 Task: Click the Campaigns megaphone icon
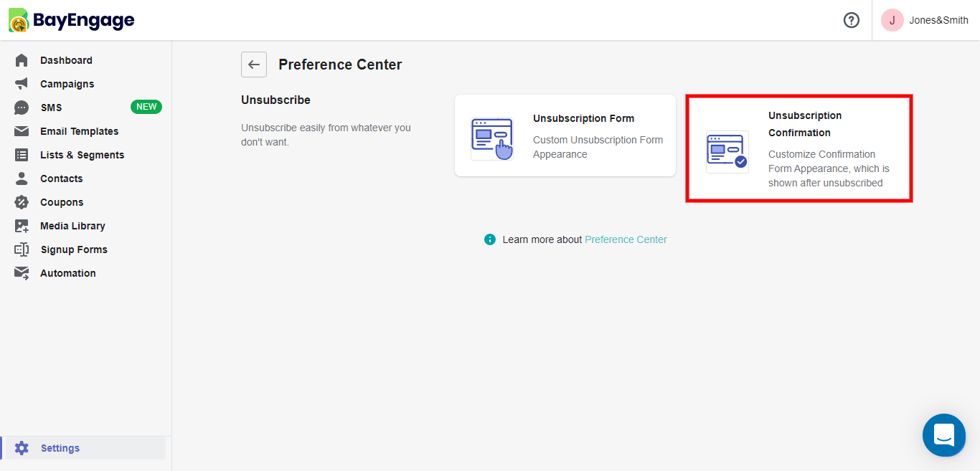22,84
